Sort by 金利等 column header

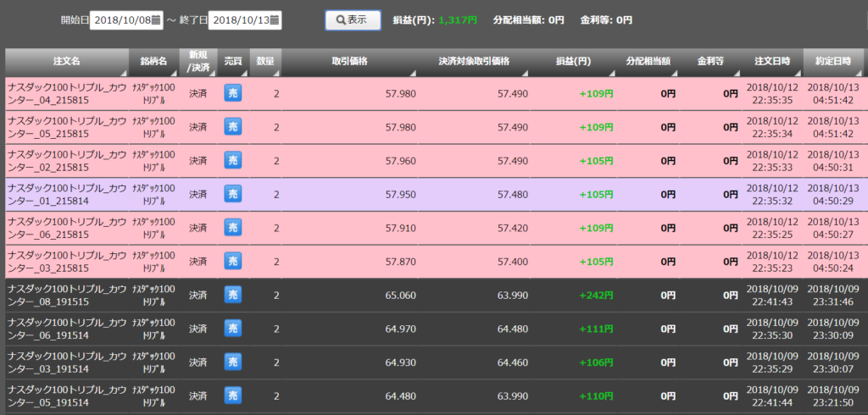710,62
